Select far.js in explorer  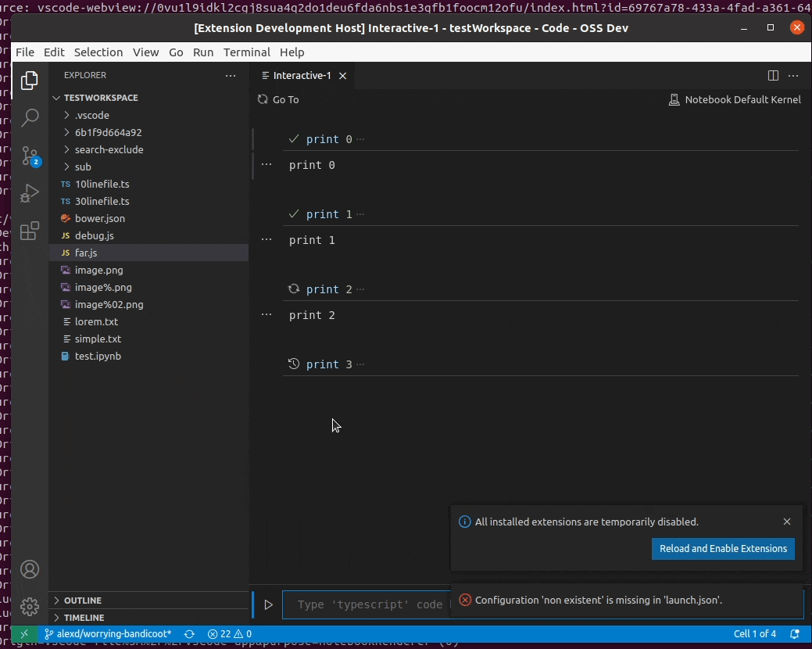click(148, 253)
